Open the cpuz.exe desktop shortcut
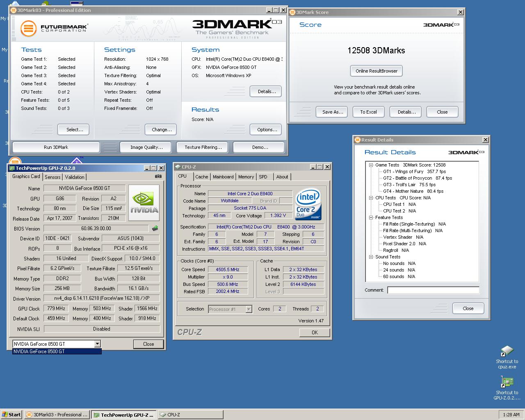Screen dimensions: 525x420 (x=507, y=357)
